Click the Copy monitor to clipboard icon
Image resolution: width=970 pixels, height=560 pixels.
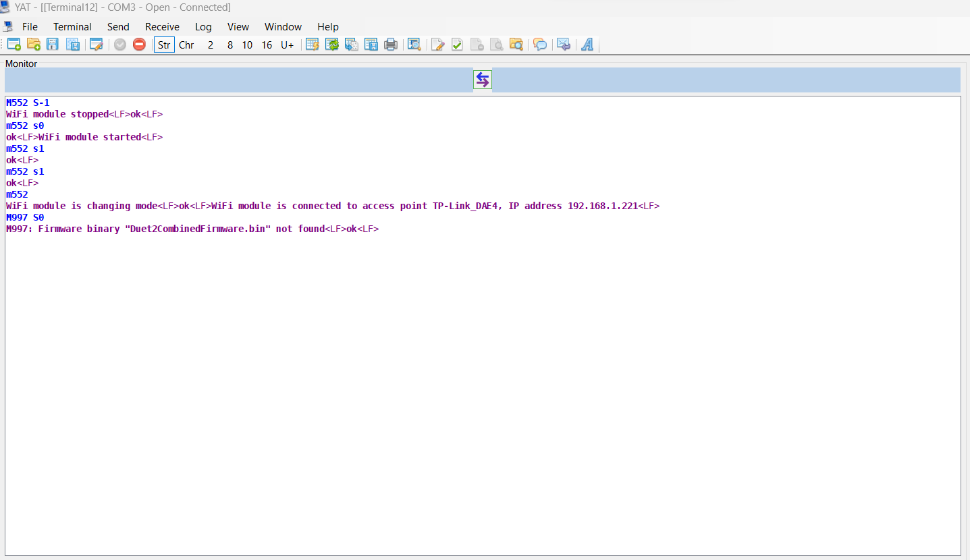point(352,45)
